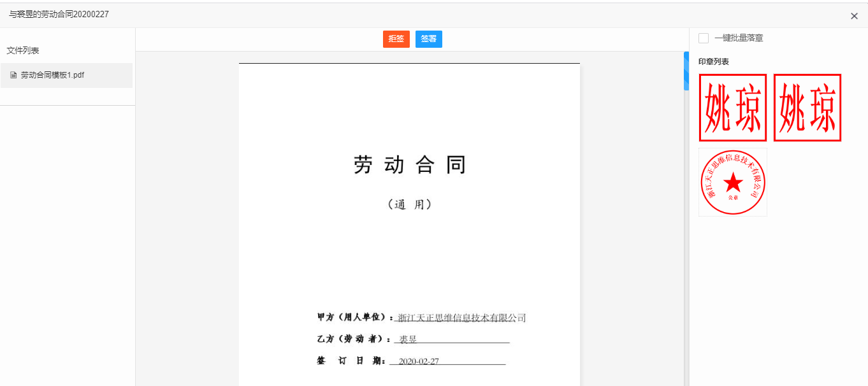Select the second 姚琼 name seal stamp
Viewport: 868px width, 386px height.
pyautogui.click(x=807, y=107)
